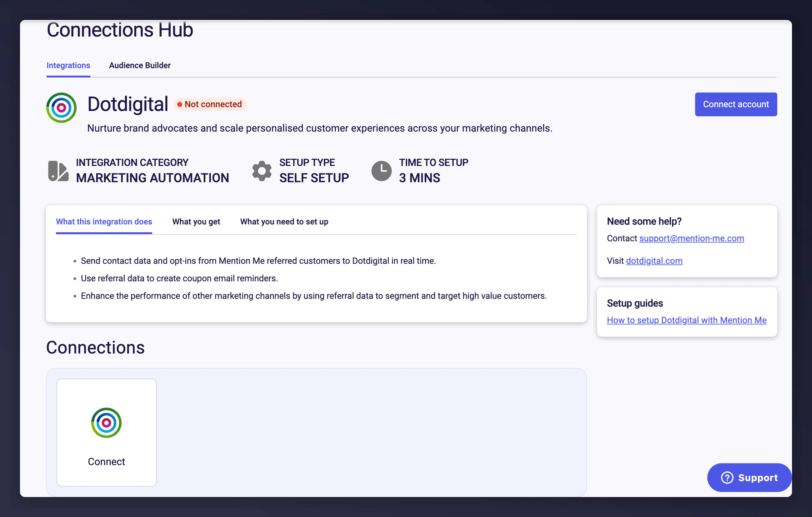812x517 pixels.
Task: Click the Need some help? heading
Action: pos(644,221)
